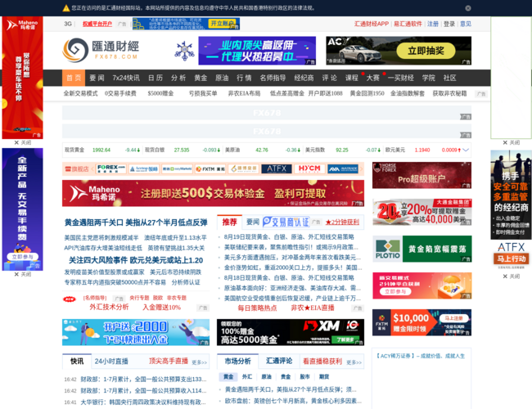Click the 每日策略热点 link
This screenshot has width=532, height=409.
[257, 308]
